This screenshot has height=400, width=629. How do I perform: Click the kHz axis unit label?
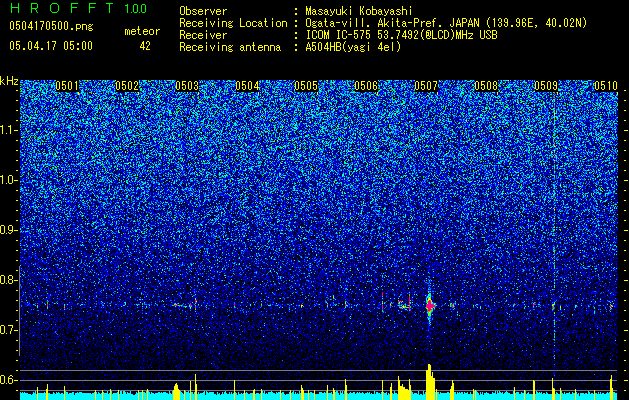(9, 81)
